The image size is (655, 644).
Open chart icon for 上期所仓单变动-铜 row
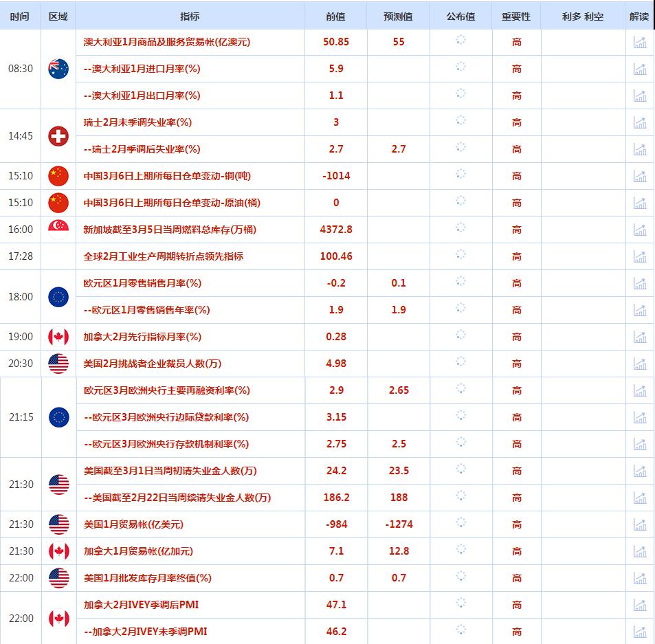[640, 176]
